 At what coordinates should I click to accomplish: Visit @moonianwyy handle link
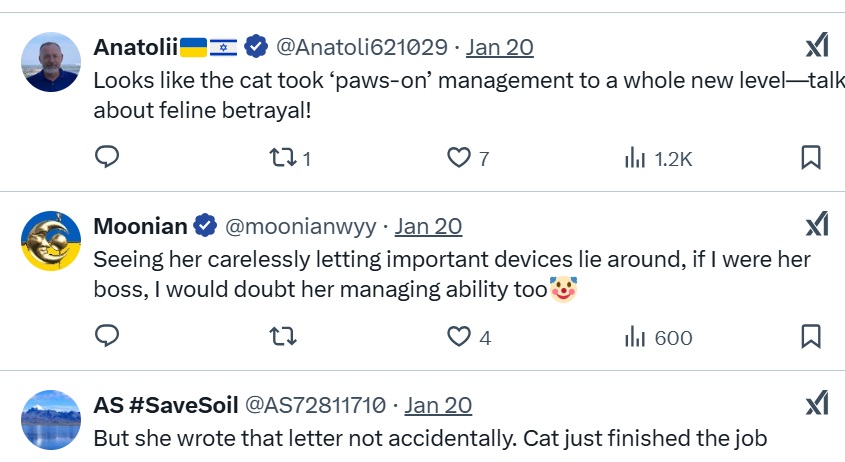(x=300, y=227)
